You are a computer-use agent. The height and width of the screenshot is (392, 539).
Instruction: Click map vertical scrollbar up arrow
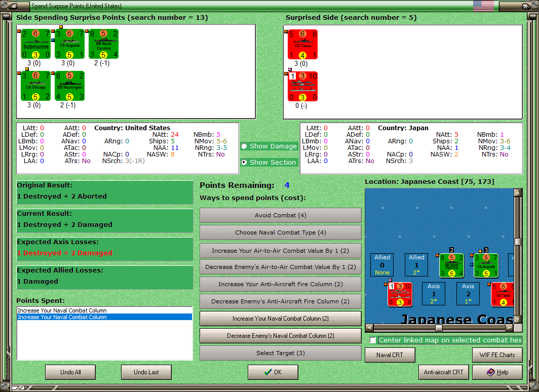point(518,192)
